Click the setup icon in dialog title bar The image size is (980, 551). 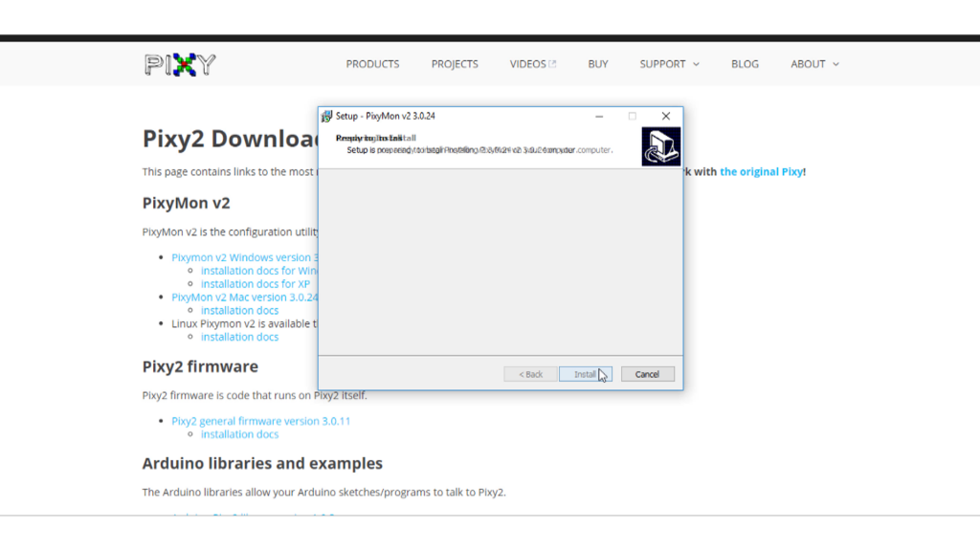326,116
